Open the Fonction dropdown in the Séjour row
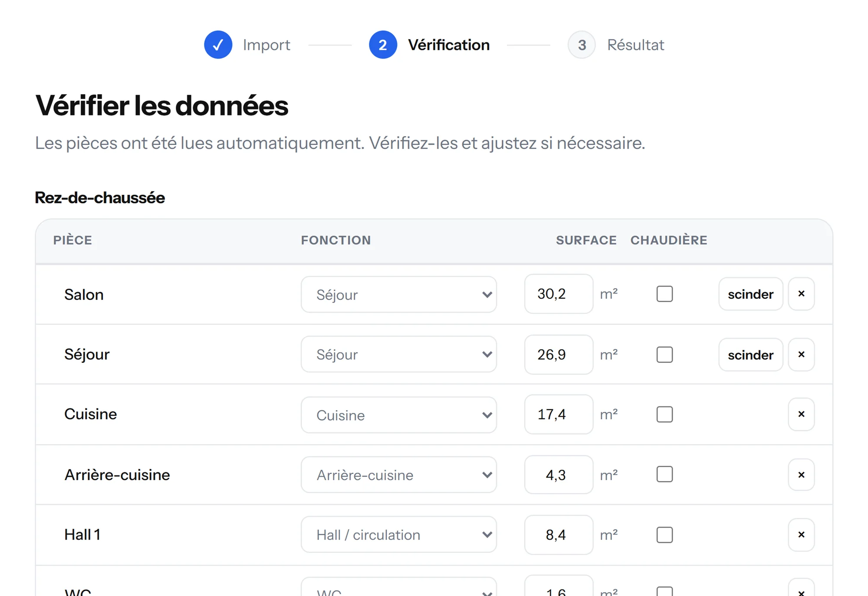Image resolution: width=868 pixels, height=596 pixels. (399, 354)
